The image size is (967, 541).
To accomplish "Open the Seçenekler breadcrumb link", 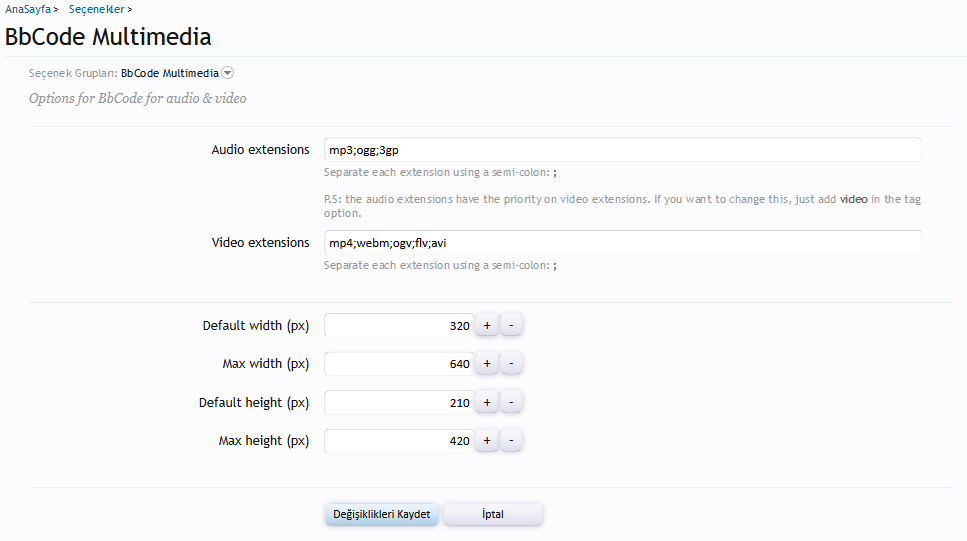I will [x=96, y=9].
